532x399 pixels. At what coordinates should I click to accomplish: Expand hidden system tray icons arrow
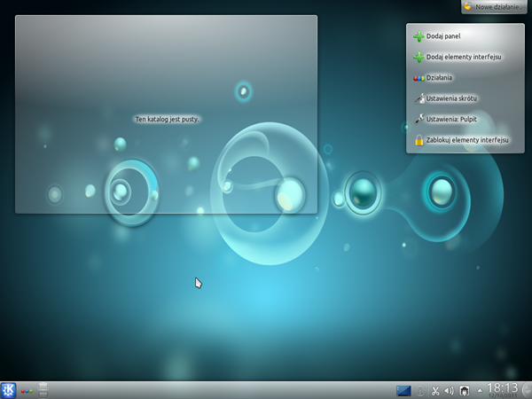tap(480, 389)
